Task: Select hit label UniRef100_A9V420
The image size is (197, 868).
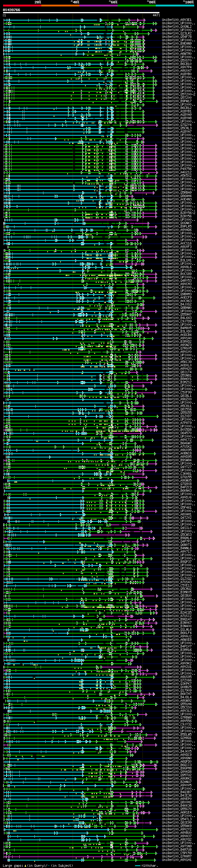Action: [177, 369]
